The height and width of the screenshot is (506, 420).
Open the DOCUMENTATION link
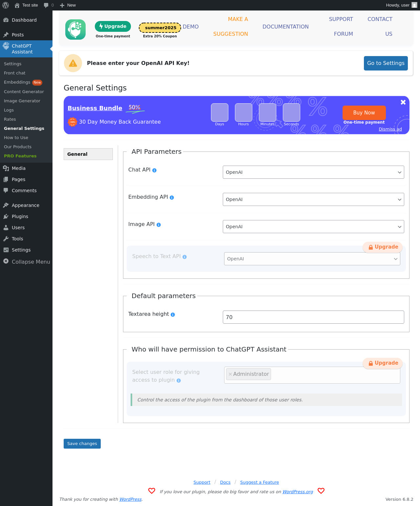tap(285, 27)
